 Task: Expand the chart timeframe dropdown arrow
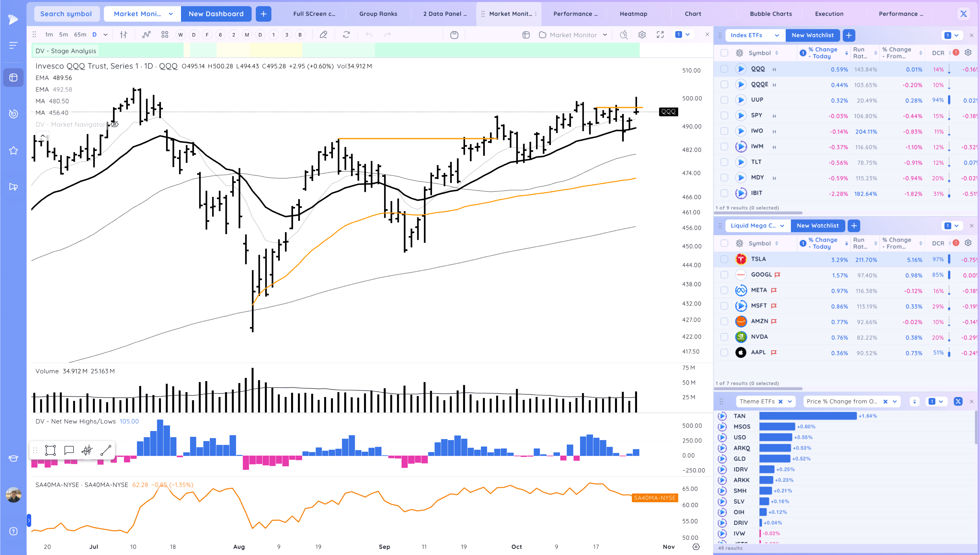pos(106,35)
